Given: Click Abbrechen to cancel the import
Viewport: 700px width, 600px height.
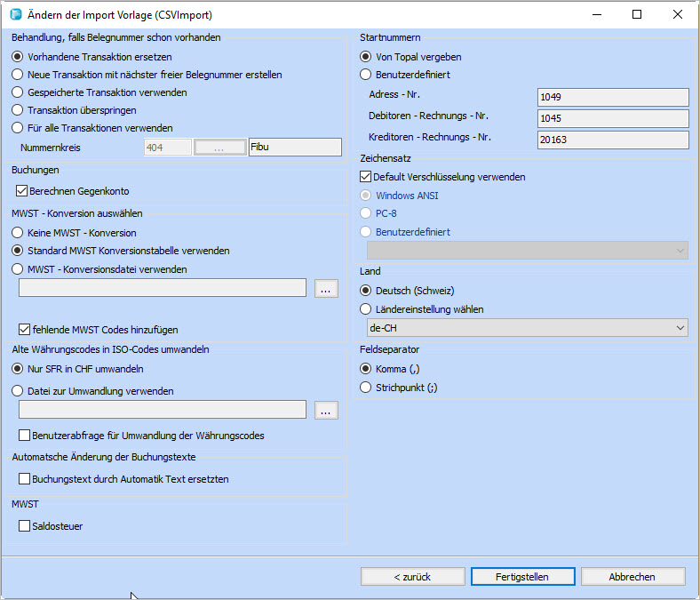Looking at the screenshot, I should pos(632,577).
